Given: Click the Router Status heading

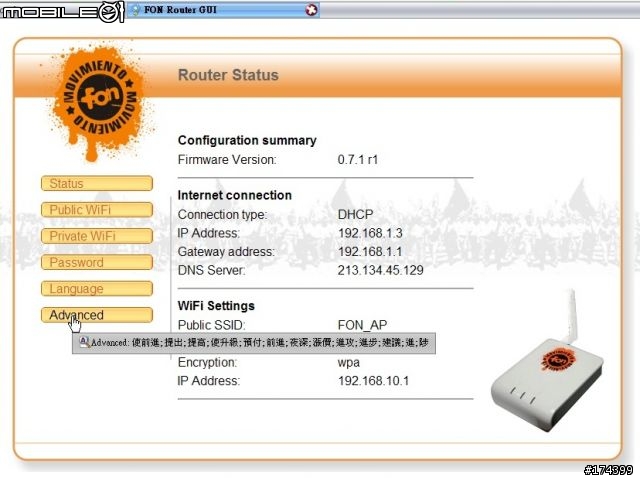Looking at the screenshot, I should pos(228,75).
